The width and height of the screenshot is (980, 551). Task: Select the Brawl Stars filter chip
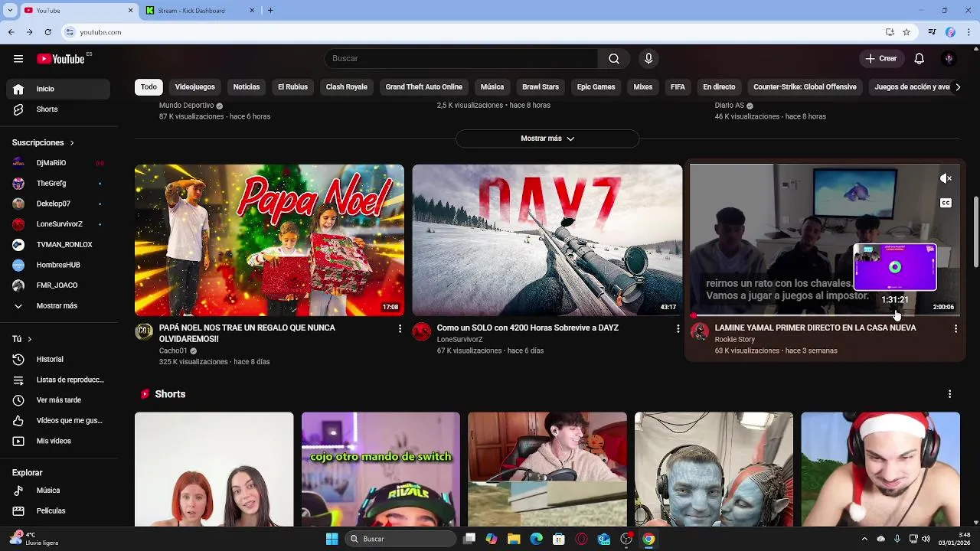[541, 87]
